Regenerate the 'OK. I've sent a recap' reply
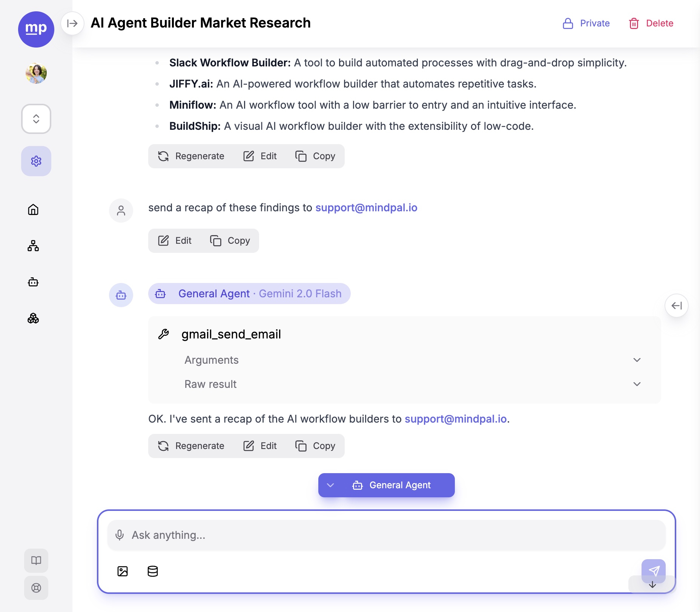 tap(191, 446)
